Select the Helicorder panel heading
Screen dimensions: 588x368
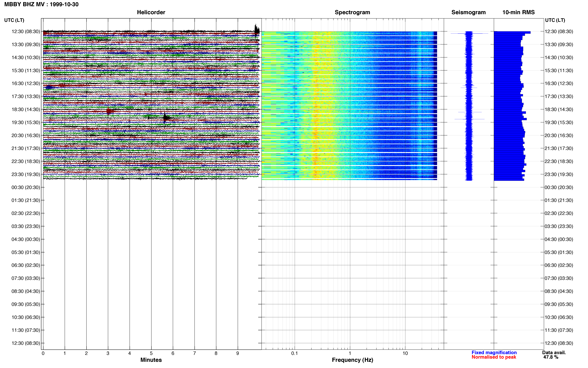(151, 12)
